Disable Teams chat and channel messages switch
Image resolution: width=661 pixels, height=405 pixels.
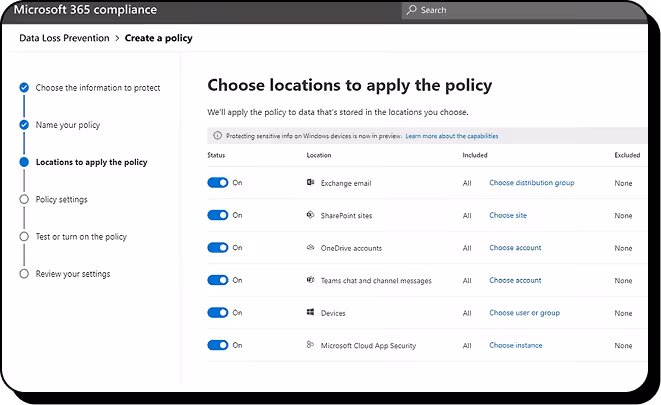[218, 280]
